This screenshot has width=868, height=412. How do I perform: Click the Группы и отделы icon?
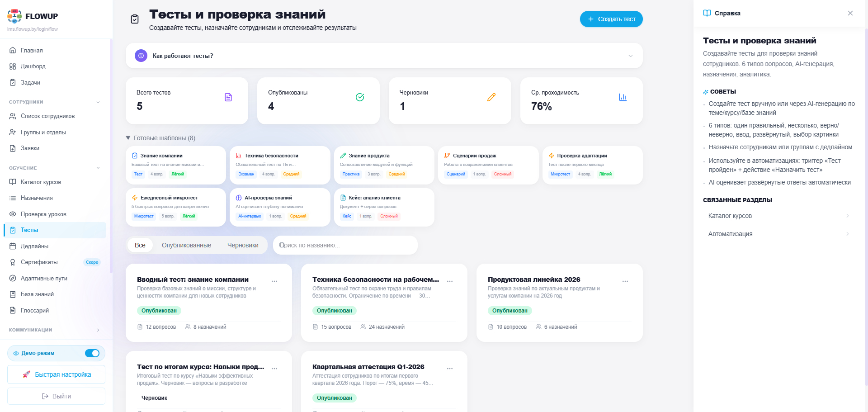(13, 132)
